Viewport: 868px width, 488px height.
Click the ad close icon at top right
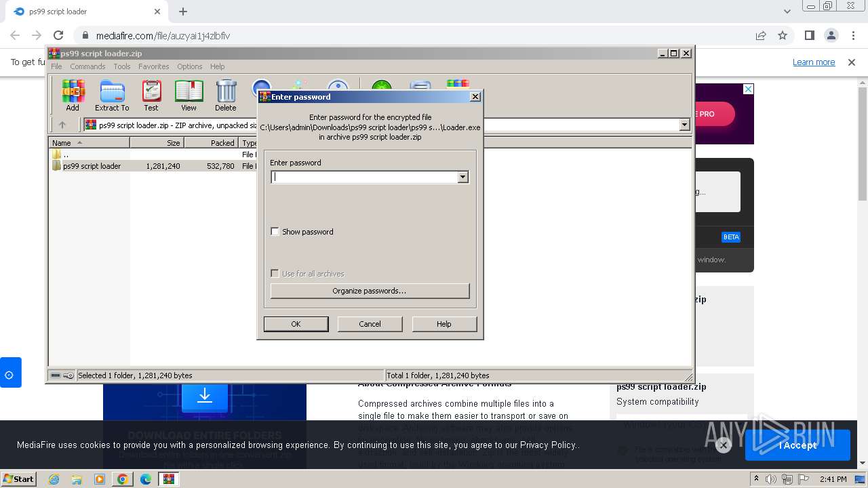click(748, 89)
